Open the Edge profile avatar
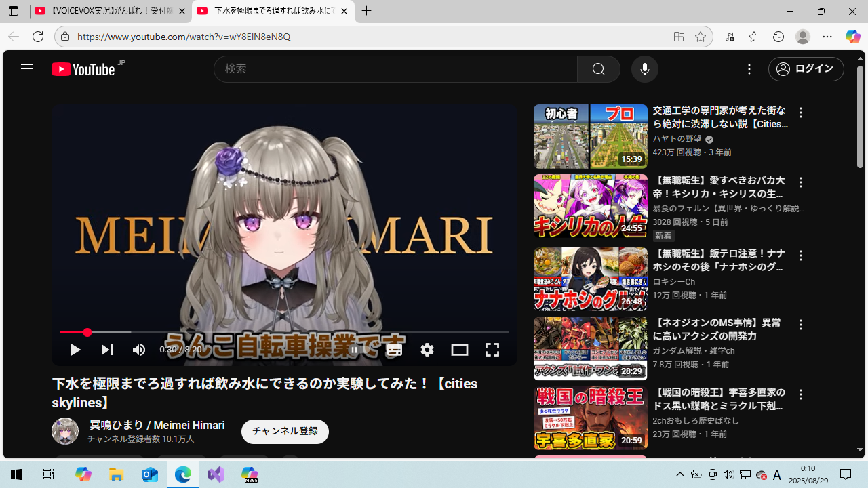Screen dimensions: 868x488 (803, 37)
